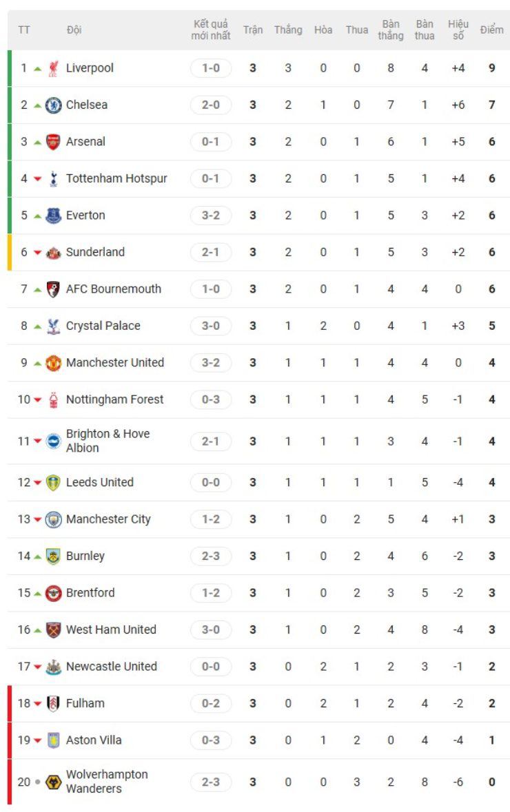Open Brighton & Hove Albion team link
The height and width of the screenshot is (812, 510).
[108, 441]
